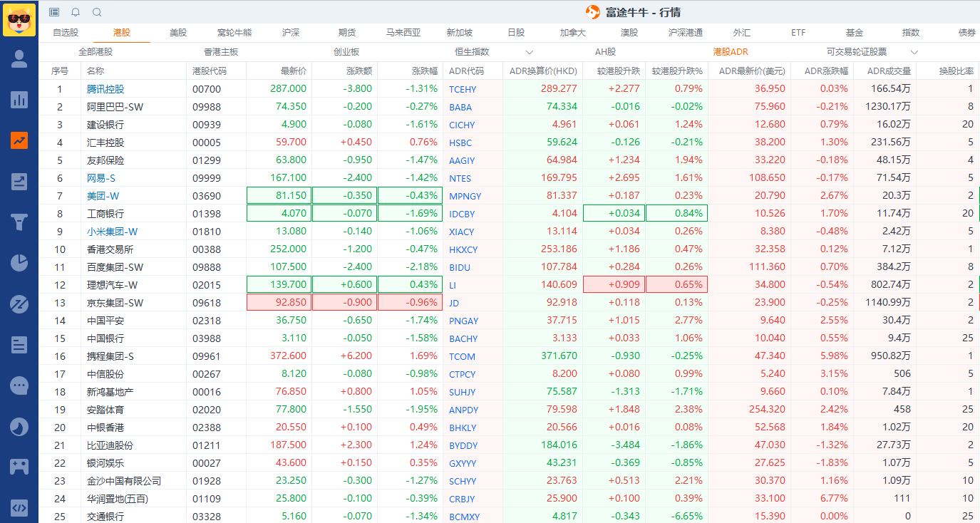Open the code brackets sidebar icon
This screenshot has height=523, width=980.
point(19,508)
